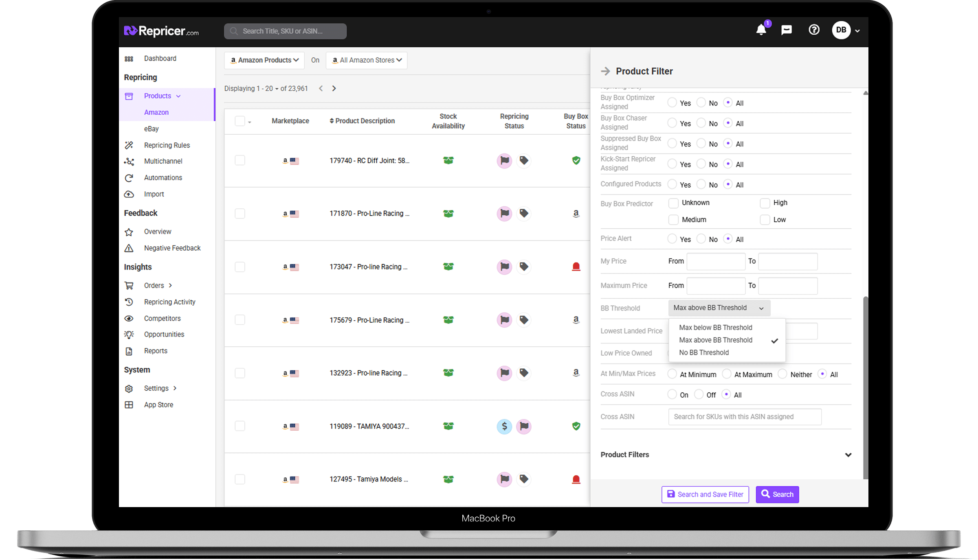Open the notifications bell icon
The height and width of the screenshot is (560, 978).
click(761, 30)
